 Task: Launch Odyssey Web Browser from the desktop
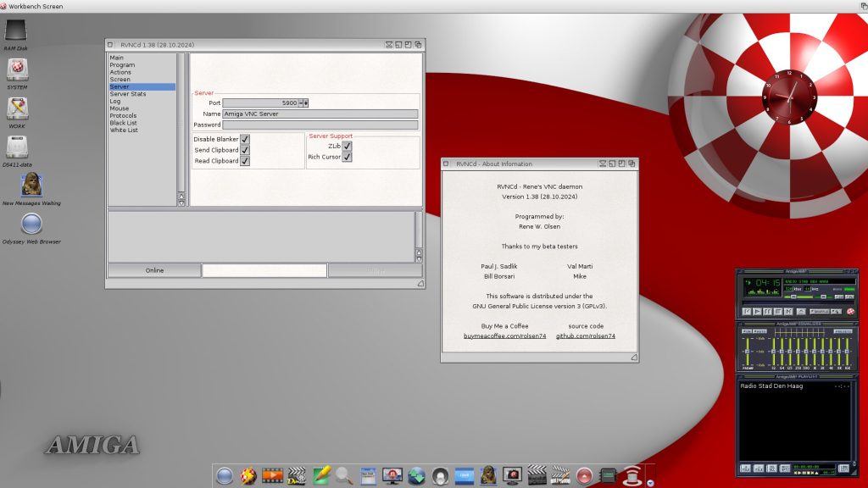(x=31, y=224)
